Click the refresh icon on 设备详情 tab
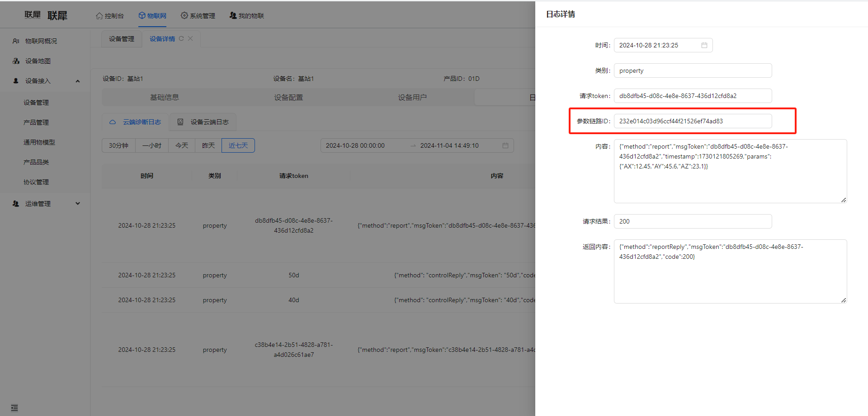Image resolution: width=868 pixels, height=416 pixels. point(181,39)
